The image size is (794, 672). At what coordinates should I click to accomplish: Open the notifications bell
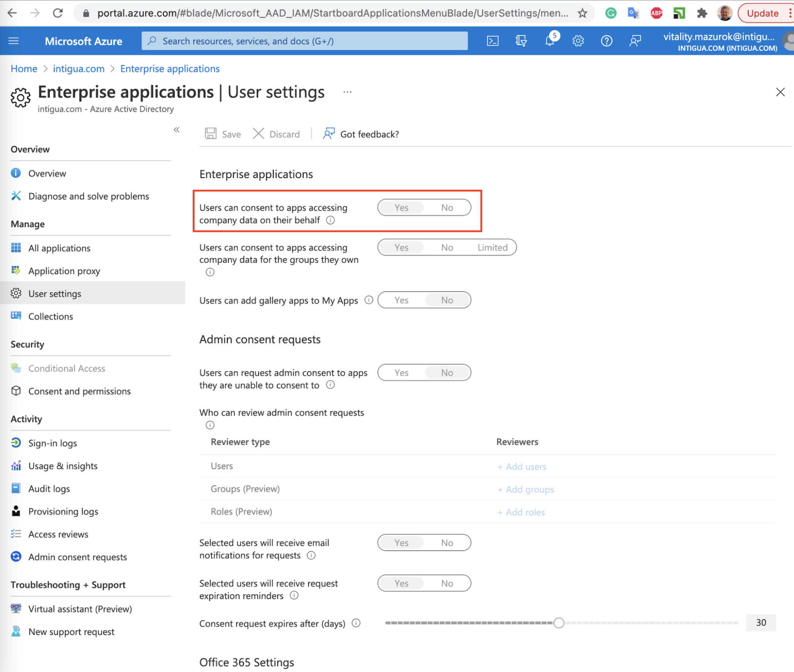[550, 41]
